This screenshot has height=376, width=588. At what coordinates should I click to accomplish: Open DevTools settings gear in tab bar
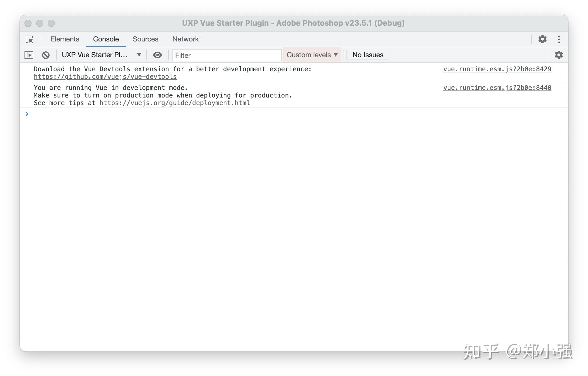coord(542,39)
